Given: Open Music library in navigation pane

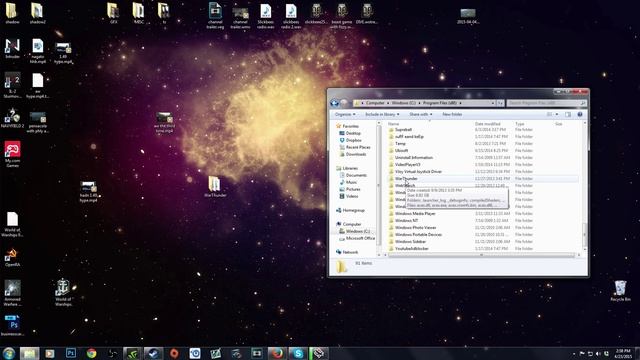Looking at the screenshot, I should (348, 182).
